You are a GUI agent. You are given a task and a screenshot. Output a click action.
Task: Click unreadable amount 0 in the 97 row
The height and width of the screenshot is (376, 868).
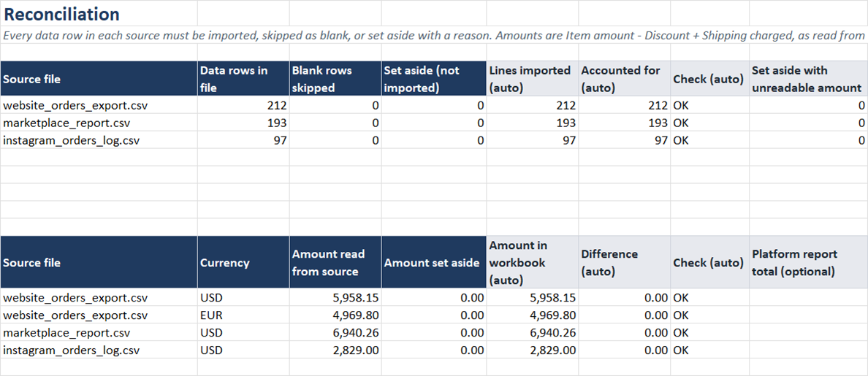[x=808, y=140]
